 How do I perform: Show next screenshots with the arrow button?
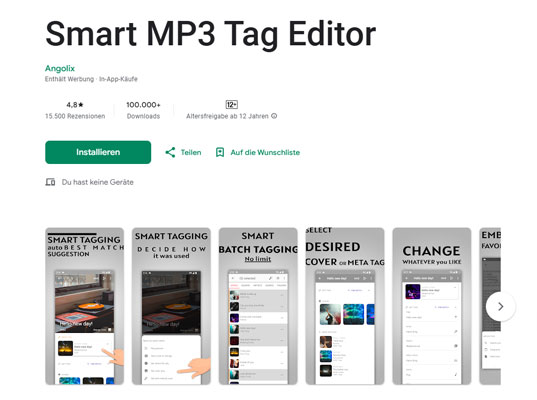point(500,306)
